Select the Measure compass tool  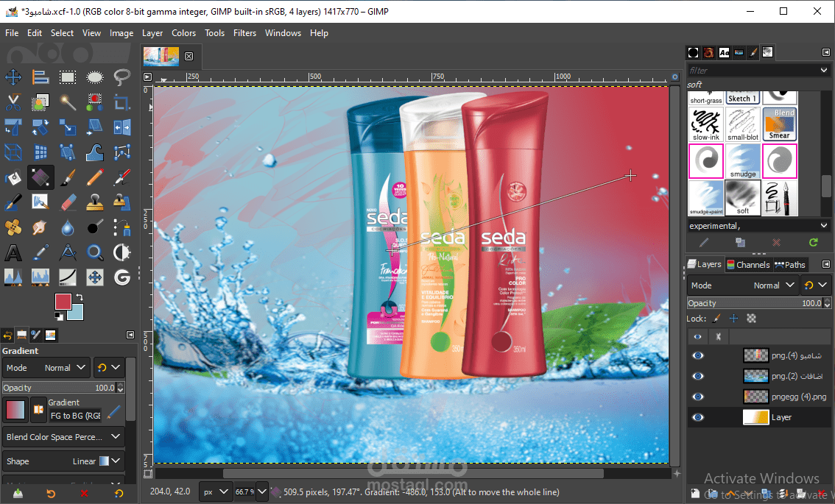(x=68, y=252)
